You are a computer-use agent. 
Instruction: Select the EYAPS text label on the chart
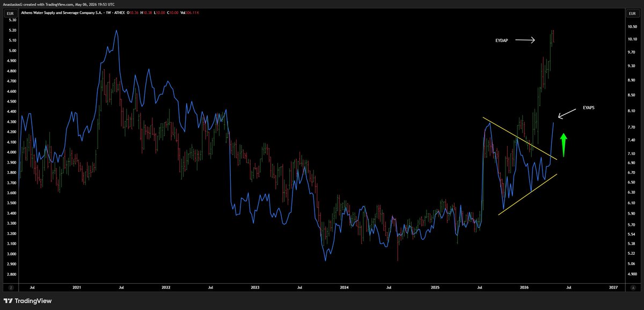(x=589, y=107)
